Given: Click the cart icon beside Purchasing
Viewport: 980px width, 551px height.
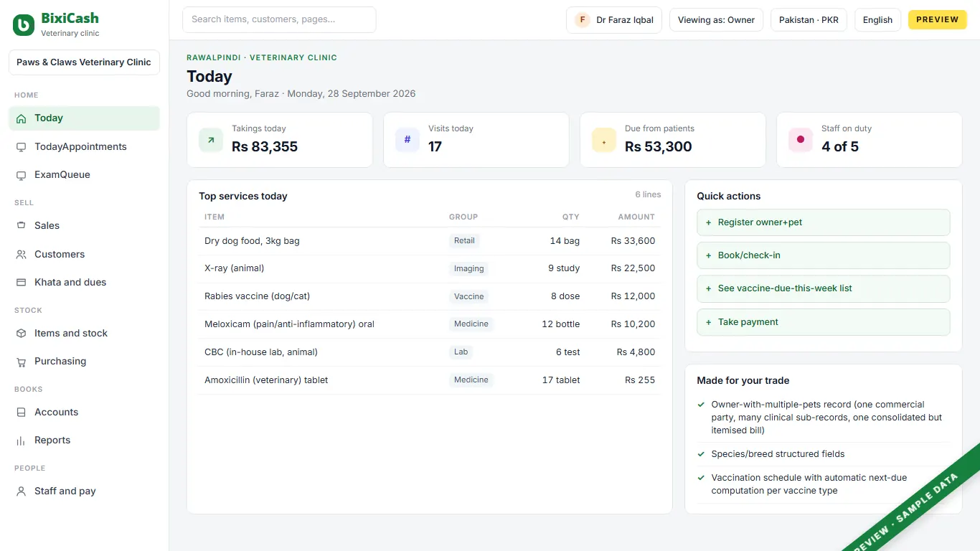Looking at the screenshot, I should [21, 362].
